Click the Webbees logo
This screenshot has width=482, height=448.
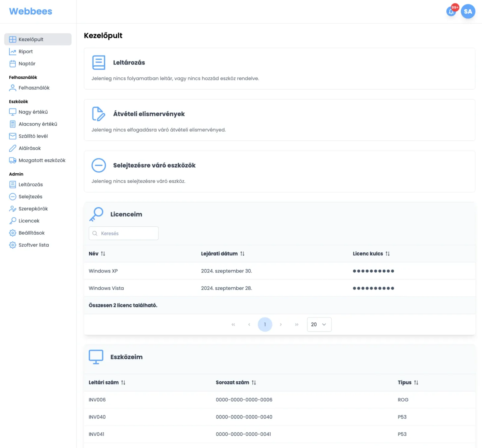[x=31, y=11]
